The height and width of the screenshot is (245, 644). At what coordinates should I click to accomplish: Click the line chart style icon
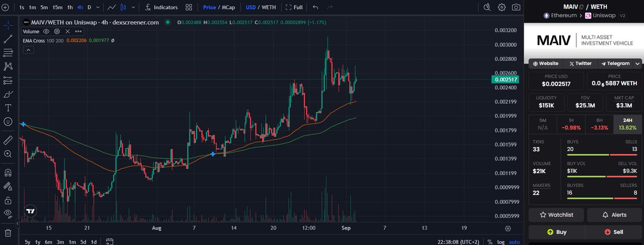point(111,8)
